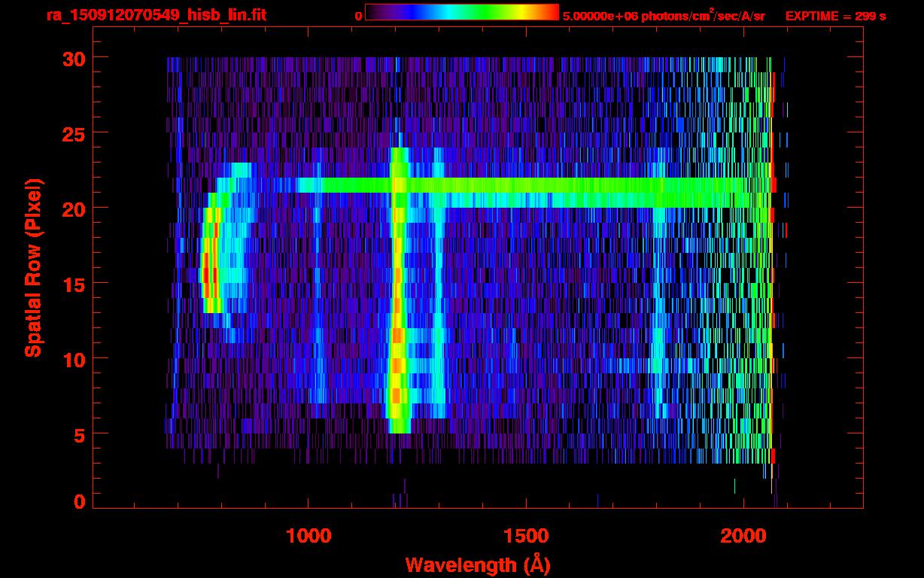Click the ra_150912070549_hisb_lin.fit file title
Screen dimensions: 924x578
(156, 15)
